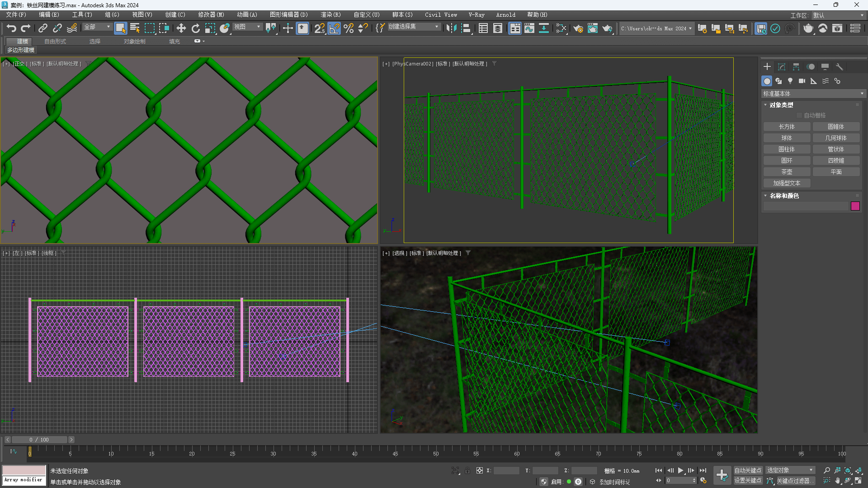Click the Redo arrow icon
868x488 pixels.
click(x=26, y=28)
